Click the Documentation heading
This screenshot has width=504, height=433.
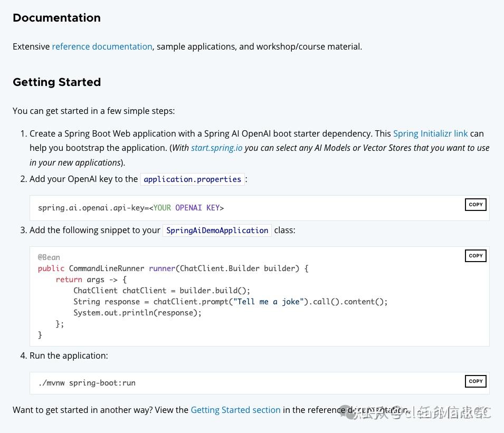pyautogui.click(x=56, y=18)
